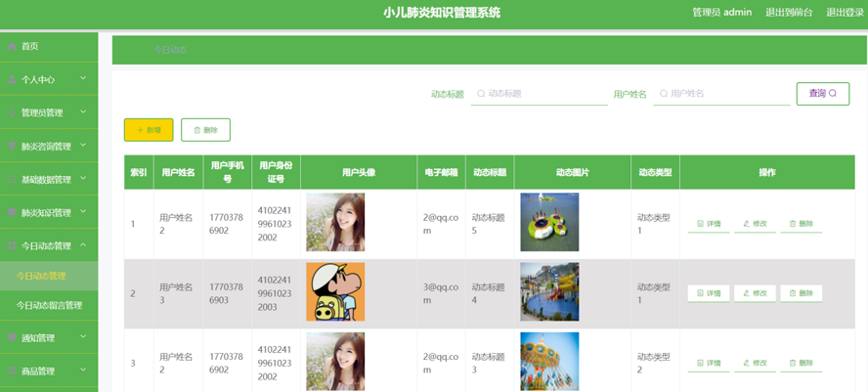This screenshot has width=868, height=392.
Task: Open 今日动态留言管理 submenu item
Action: click(49, 305)
